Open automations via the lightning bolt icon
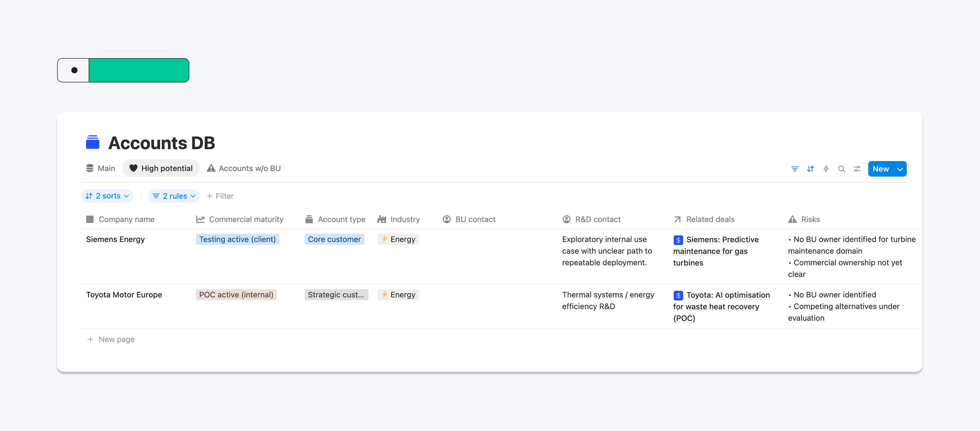Screen dimensions: 980x431 click(825, 169)
